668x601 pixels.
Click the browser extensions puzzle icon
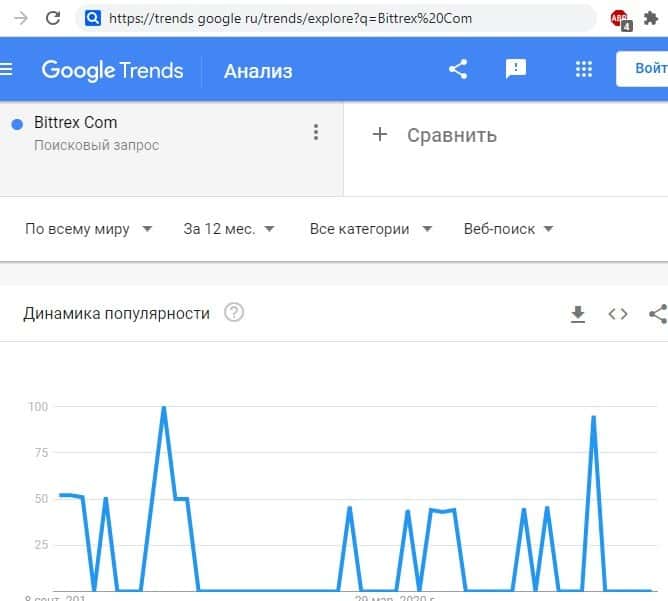[x=651, y=18]
